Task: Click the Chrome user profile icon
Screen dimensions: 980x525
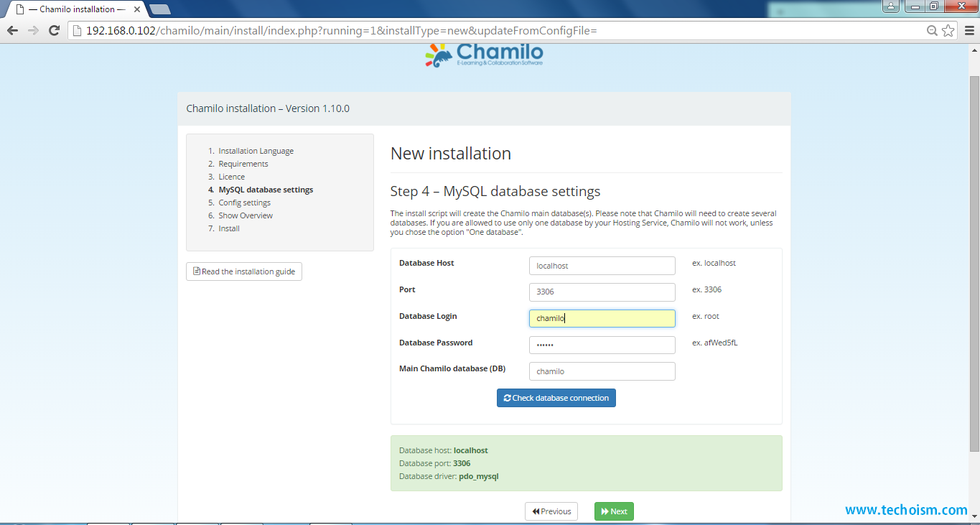Action: pos(891,6)
